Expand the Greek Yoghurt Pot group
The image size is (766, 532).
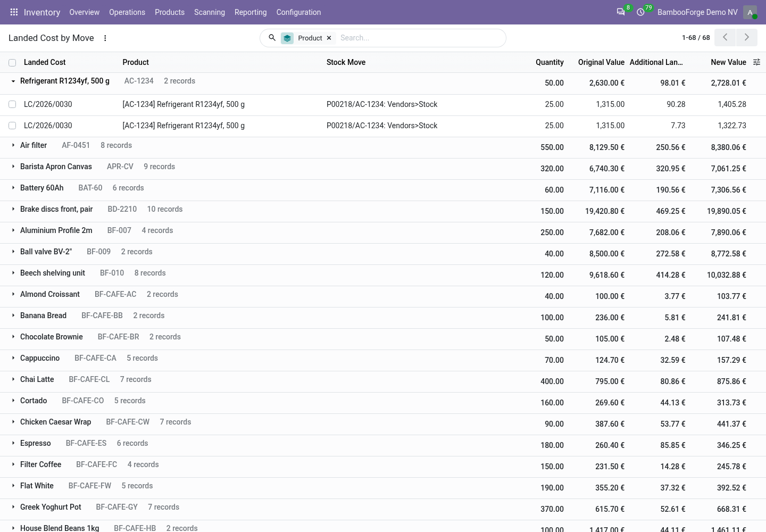click(13, 507)
